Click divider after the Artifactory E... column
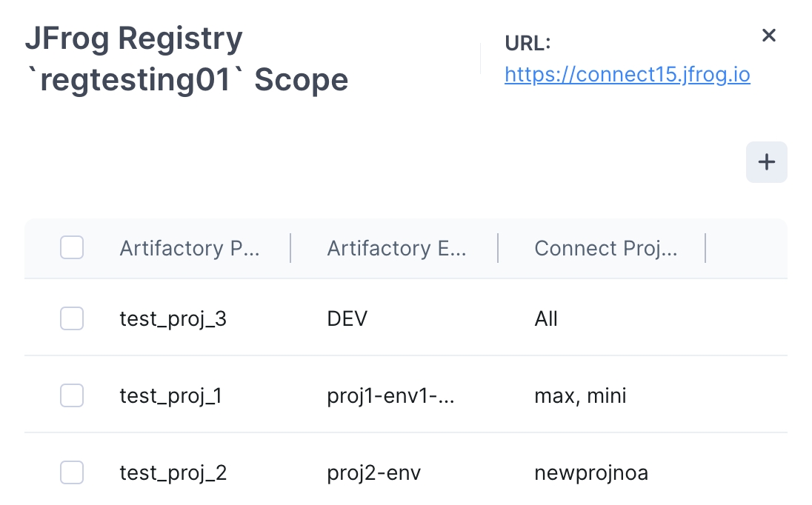 coord(498,248)
